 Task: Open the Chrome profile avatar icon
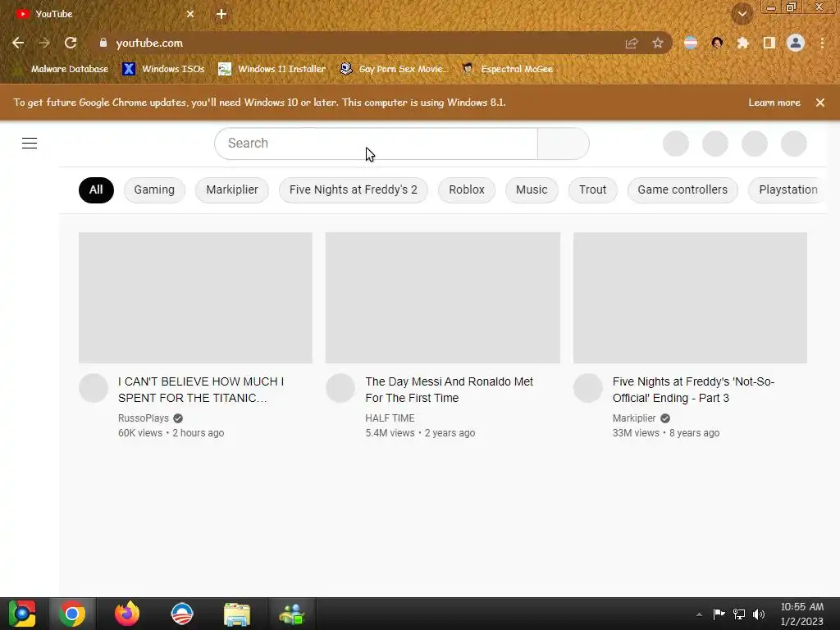coord(796,43)
